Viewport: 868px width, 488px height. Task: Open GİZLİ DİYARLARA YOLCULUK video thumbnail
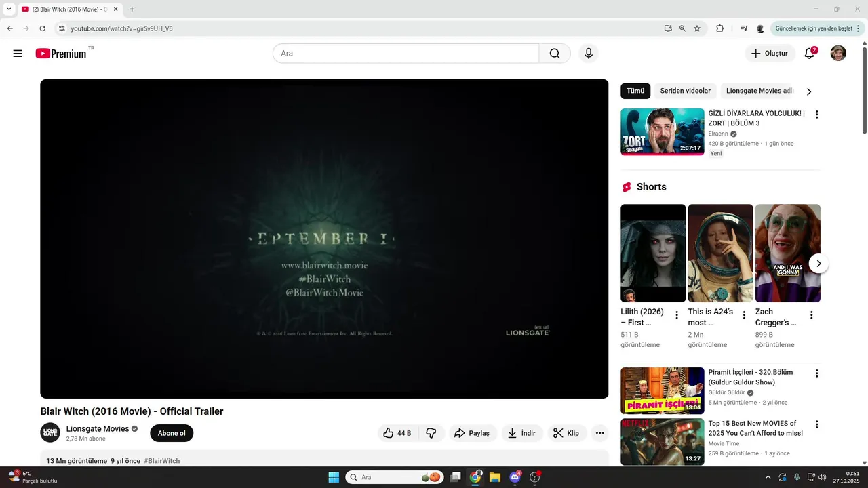(x=663, y=131)
